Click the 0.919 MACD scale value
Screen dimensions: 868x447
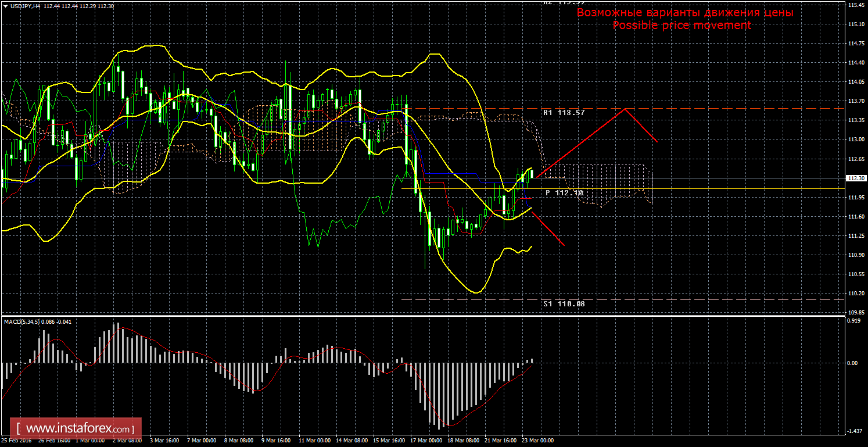pos(855,322)
